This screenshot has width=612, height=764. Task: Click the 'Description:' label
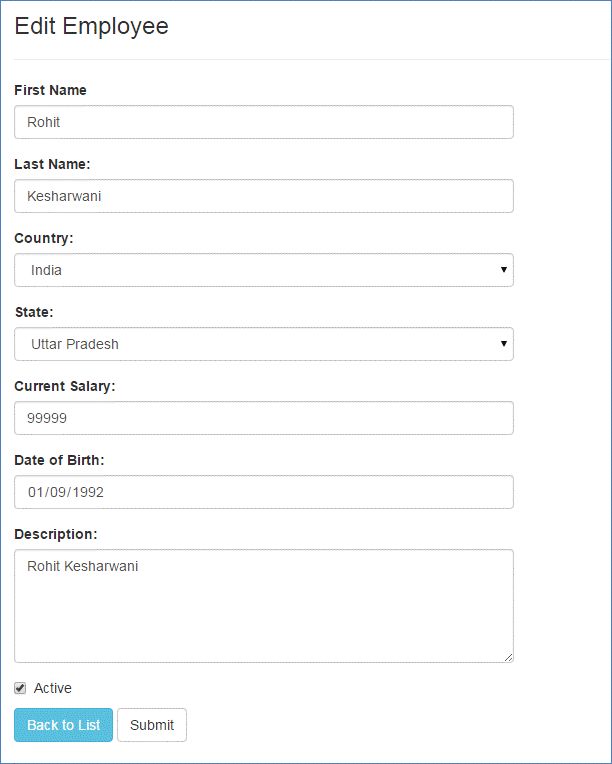tap(56, 534)
